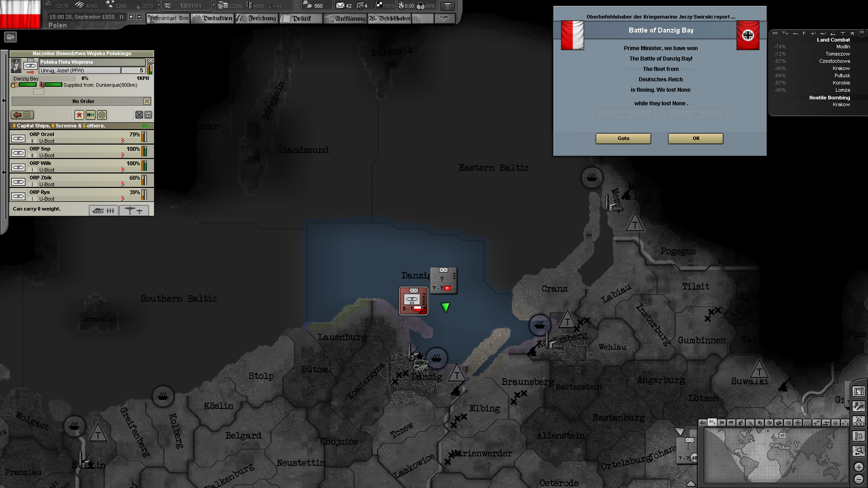Click the magnifier province search button
Screen dimensions: 868x488
click(859, 451)
